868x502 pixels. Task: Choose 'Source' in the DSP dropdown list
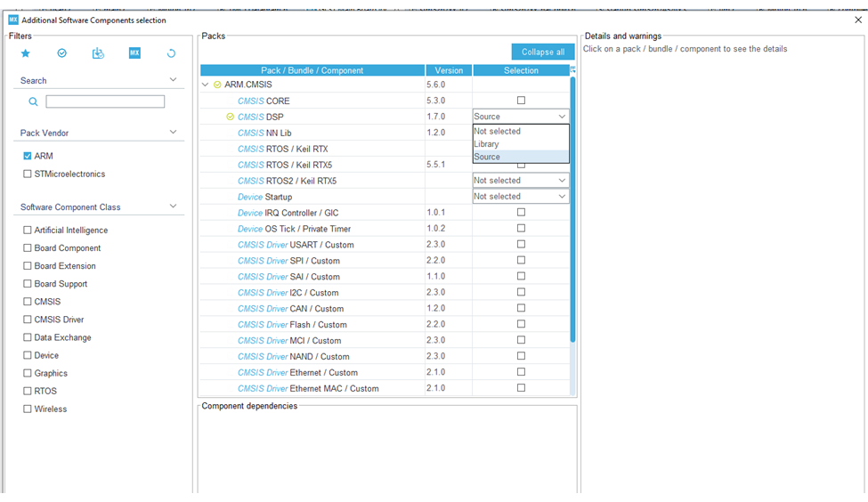click(521, 157)
